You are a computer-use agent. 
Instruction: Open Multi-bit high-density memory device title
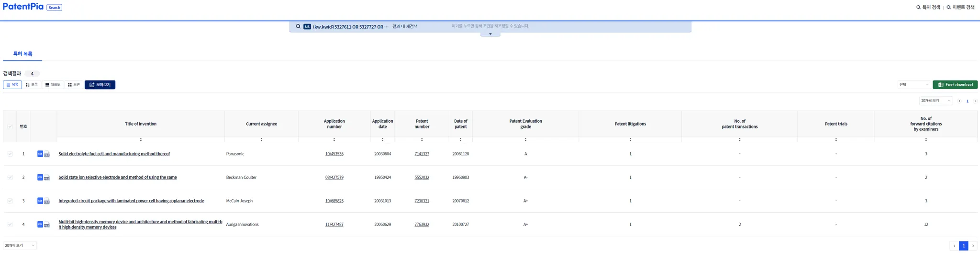[x=140, y=224]
